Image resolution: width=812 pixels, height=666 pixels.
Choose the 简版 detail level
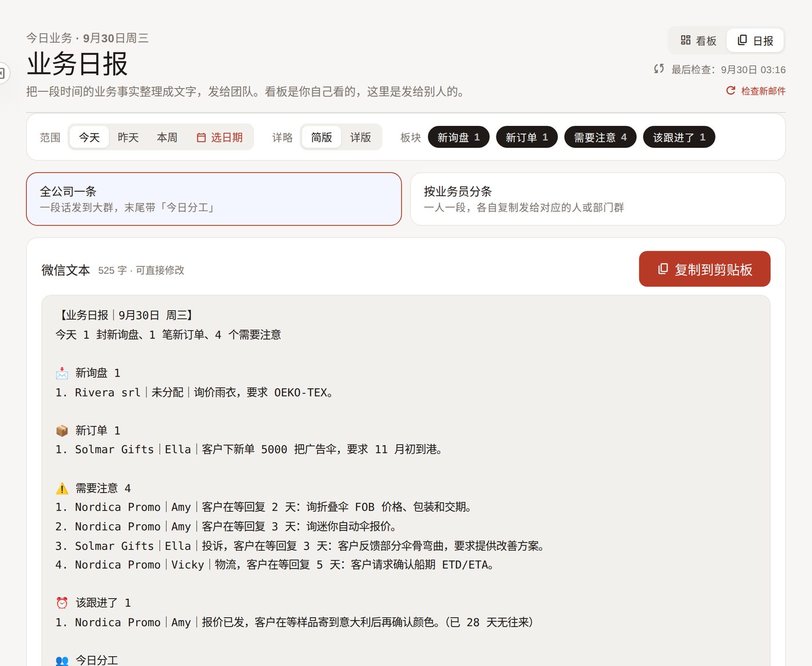321,137
